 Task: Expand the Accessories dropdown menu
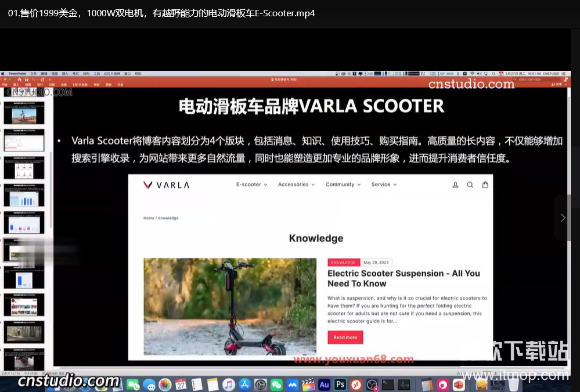(x=296, y=184)
